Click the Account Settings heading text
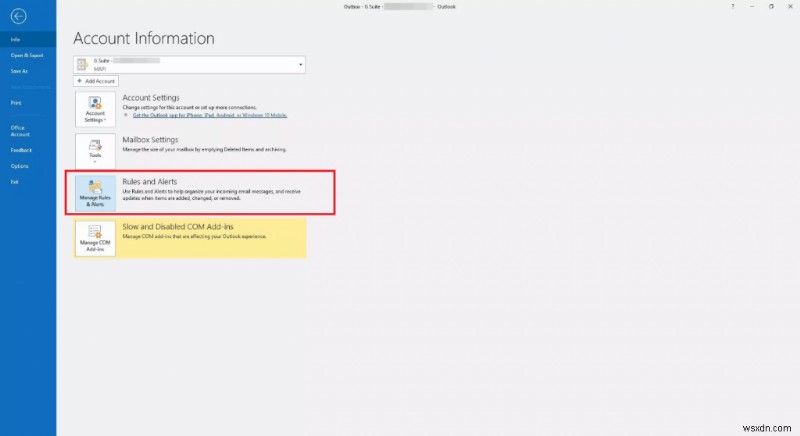Viewport: 800px width, 436px height. [x=151, y=97]
